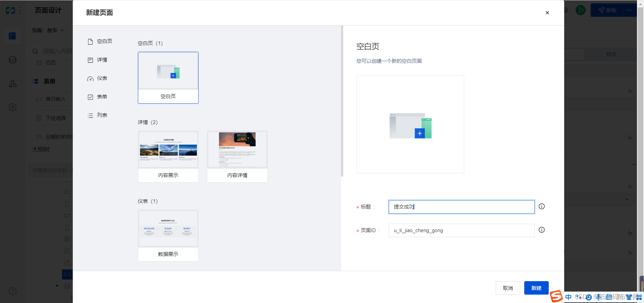The image size is (644, 303).
Task: Click the 表单 checkbox icon
Action: (90, 97)
